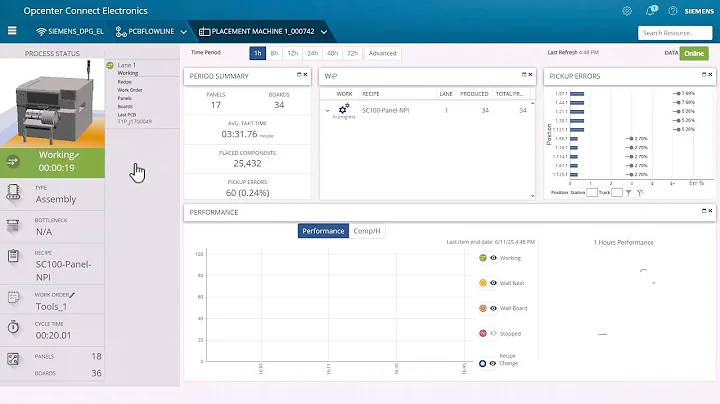Viewport: 720px width, 404px height.
Task: Select the 72h time period
Action: click(x=352, y=53)
